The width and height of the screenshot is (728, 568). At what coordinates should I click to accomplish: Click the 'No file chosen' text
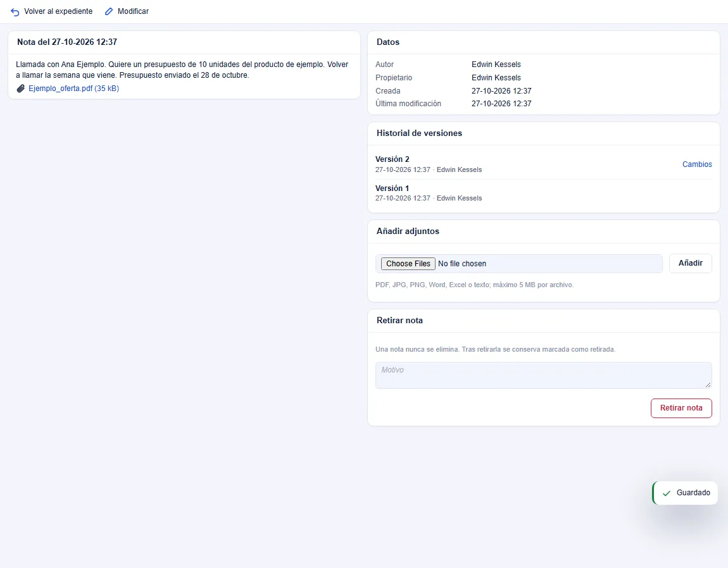(x=462, y=264)
